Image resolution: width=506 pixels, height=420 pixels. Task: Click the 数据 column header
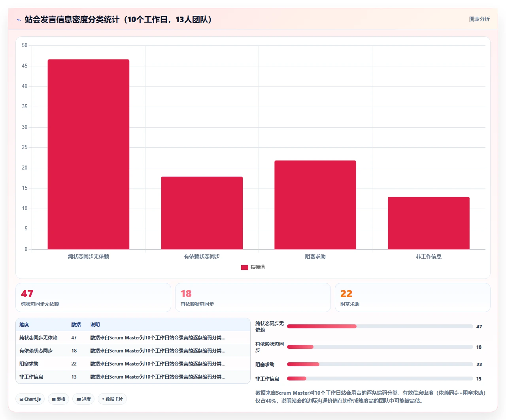pos(76,325)
